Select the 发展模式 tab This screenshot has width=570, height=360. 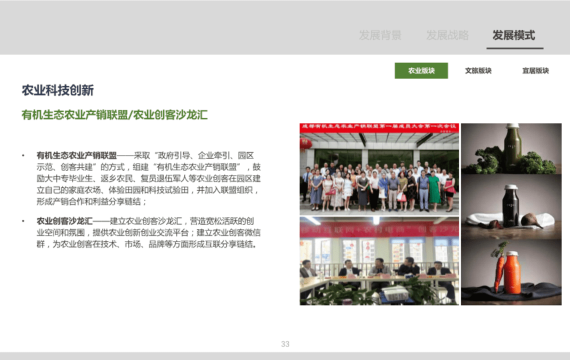pos(514,35)
